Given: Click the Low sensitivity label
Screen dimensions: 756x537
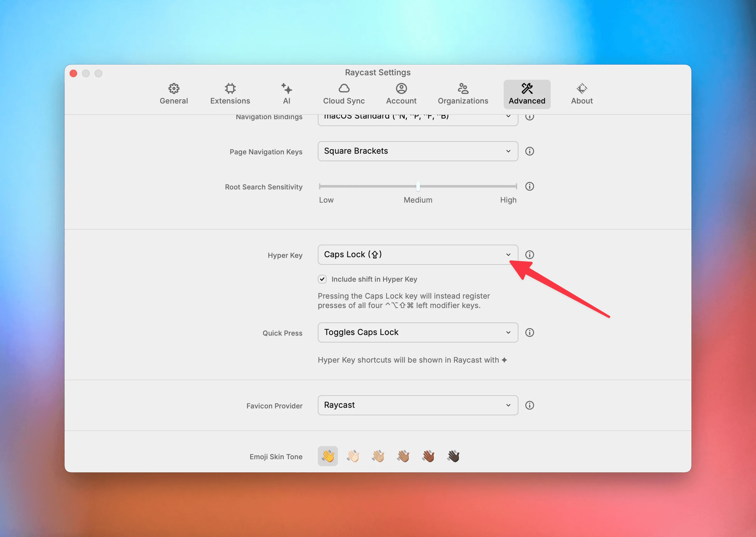Looking at the screenshot, I should [326, 200].
